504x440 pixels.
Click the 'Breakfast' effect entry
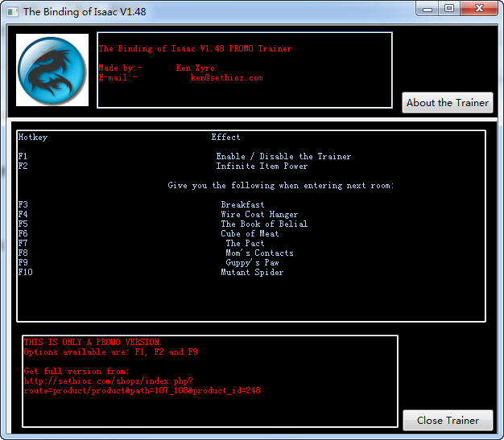(x=242, y=204)
